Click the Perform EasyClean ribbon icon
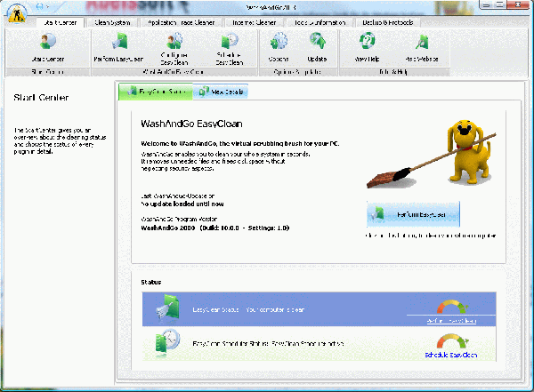Screen dimensions: 534x392 (x=118, y=48)
